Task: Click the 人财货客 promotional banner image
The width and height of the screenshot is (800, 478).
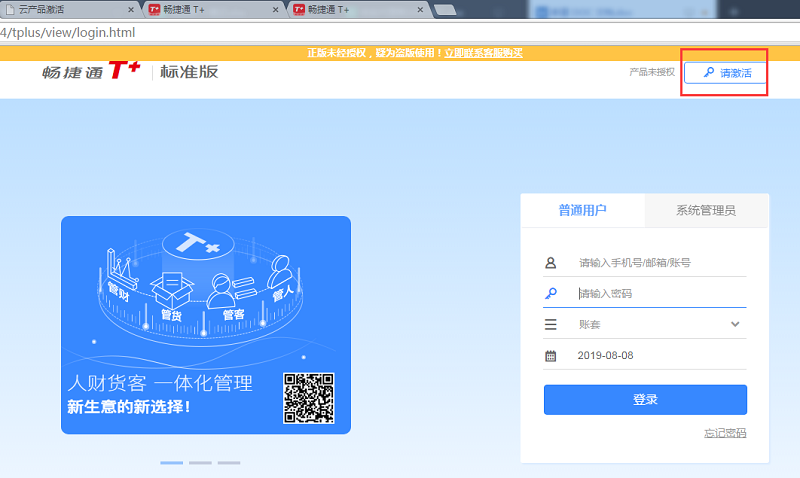Action: tap(206, 325)
